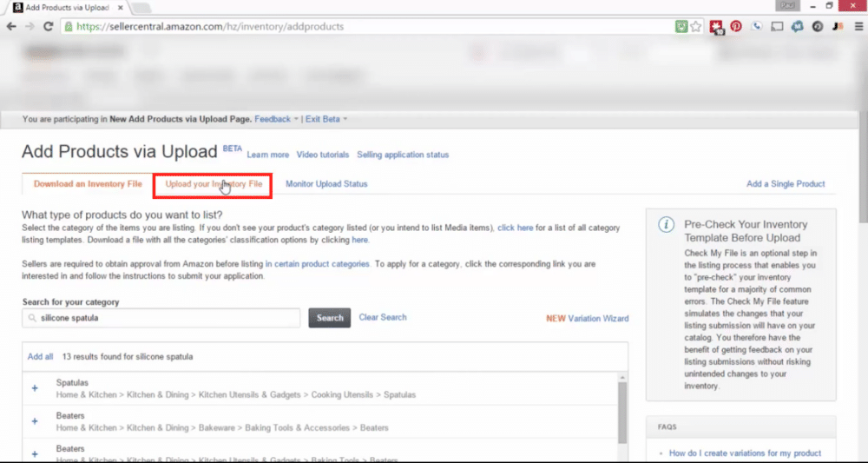Add Beaters under Bakeware with its plus icon
Image resolution: width=868 pixels, height=463 pixels.
pos(35,421)
